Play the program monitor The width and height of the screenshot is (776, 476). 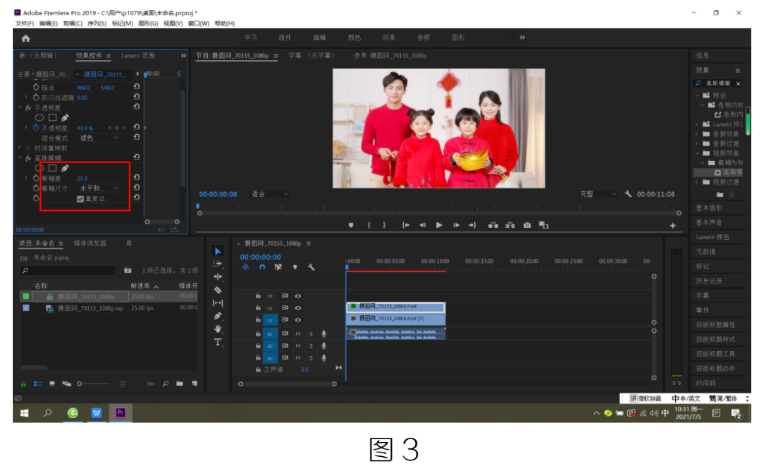click(x=439, y=225)
